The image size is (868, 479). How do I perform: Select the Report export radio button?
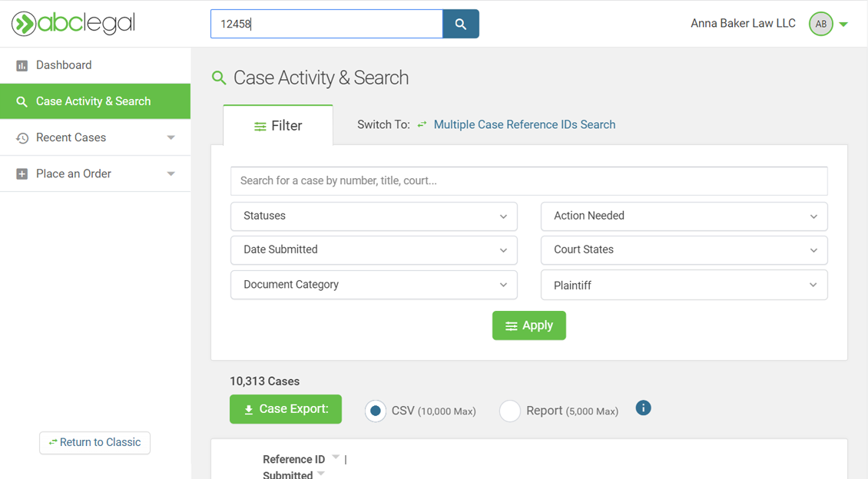[510, 411]
